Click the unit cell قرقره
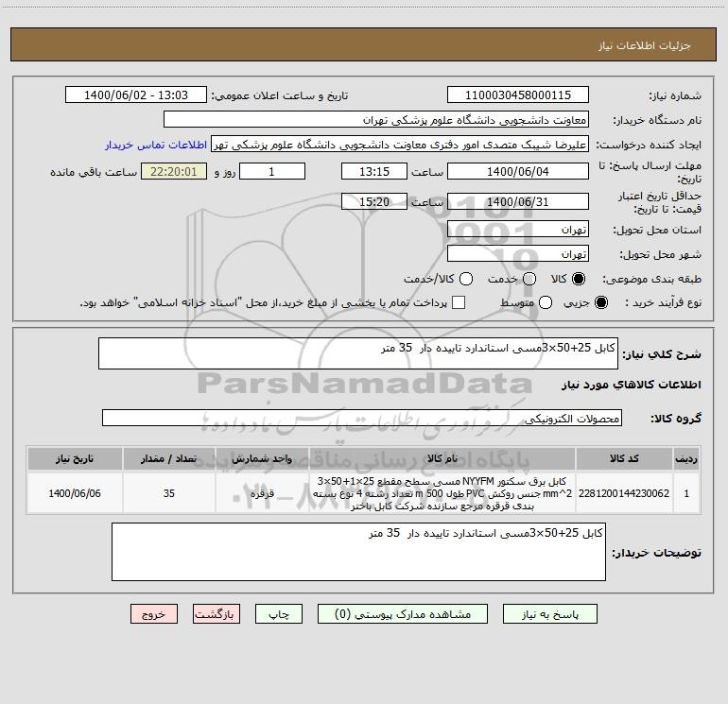This screenshot has width=728, height=704. pos(262,493)
